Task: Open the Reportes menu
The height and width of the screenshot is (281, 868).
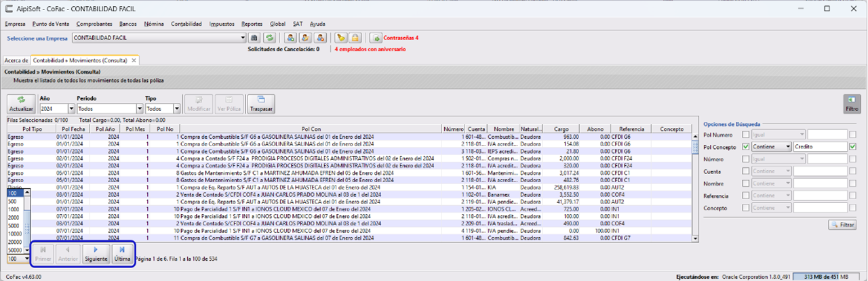Action: coord(252,24)
